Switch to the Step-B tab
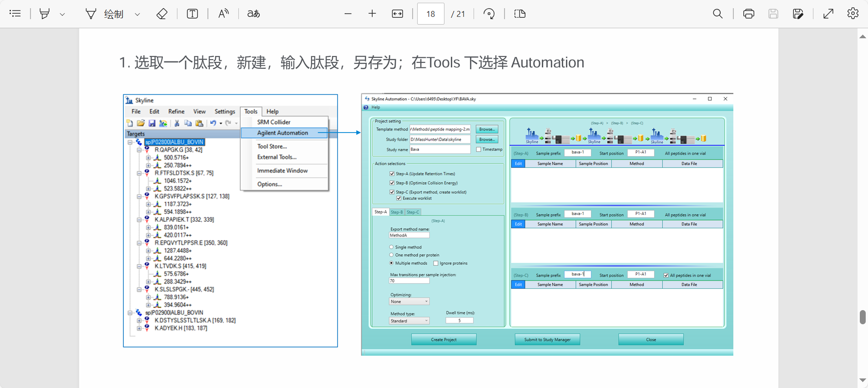This screenshot has height=388, width=868. tap(397, 212)
